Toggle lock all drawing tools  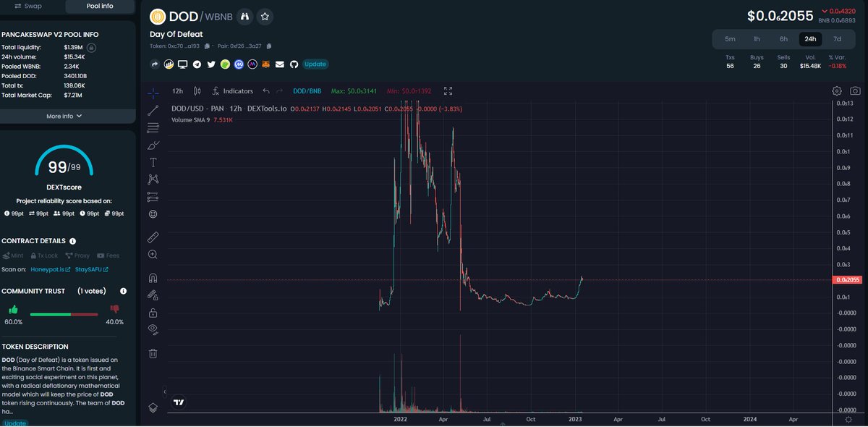tap(153, 313)
